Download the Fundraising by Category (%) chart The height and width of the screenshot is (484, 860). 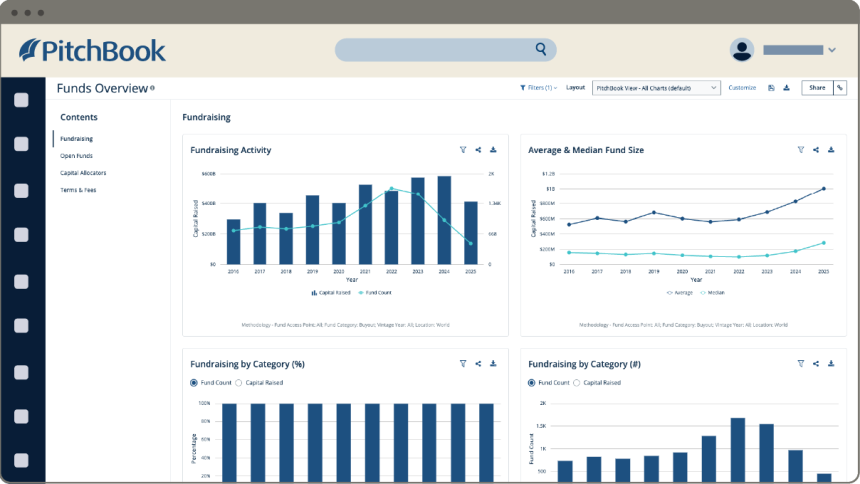[x=493, y=364]
